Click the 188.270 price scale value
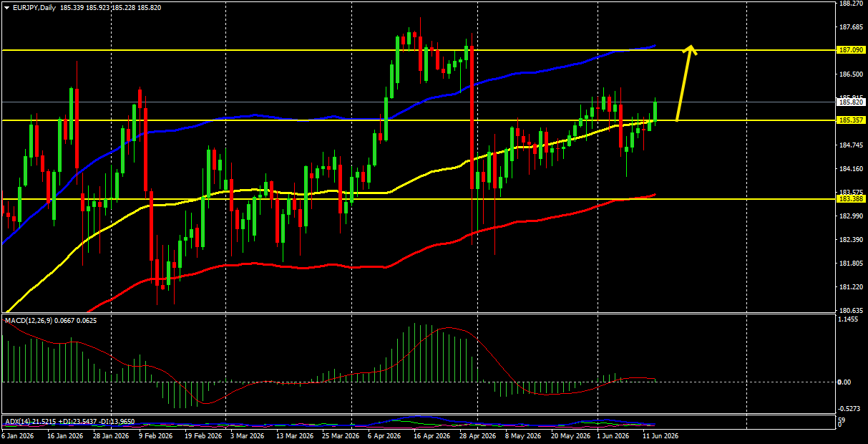Screen dimensions: 868x444 (852, 4)
